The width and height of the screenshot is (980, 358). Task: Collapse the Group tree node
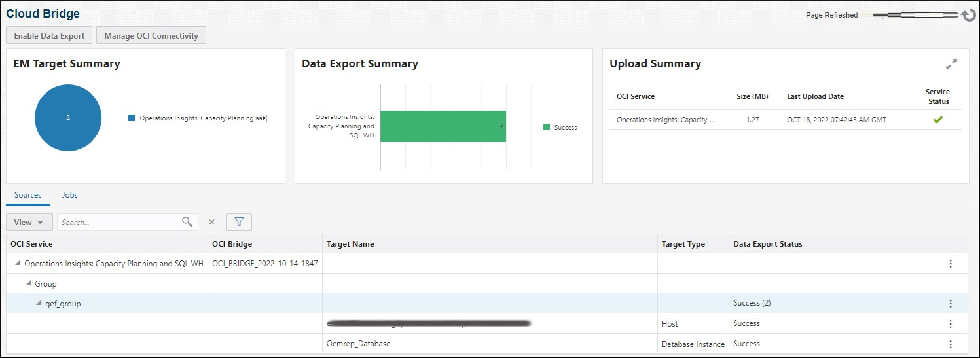pyautogui.click(x=28, y=284)
